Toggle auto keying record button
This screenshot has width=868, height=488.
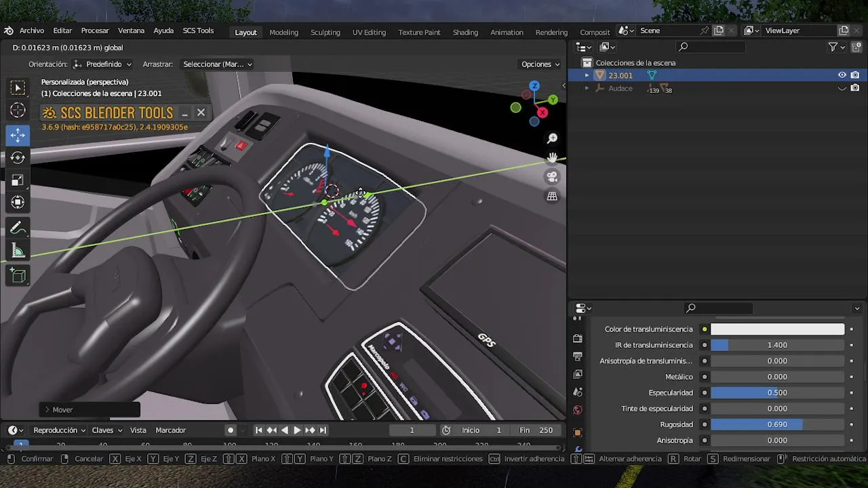231,430
